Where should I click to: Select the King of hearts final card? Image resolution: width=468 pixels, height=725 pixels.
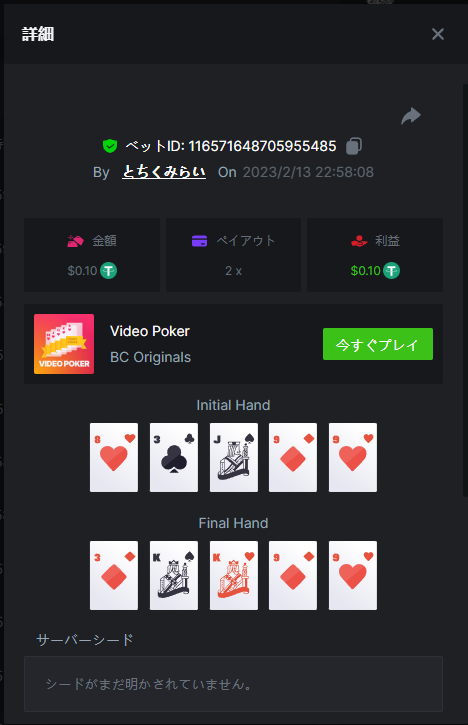[234, 575]
